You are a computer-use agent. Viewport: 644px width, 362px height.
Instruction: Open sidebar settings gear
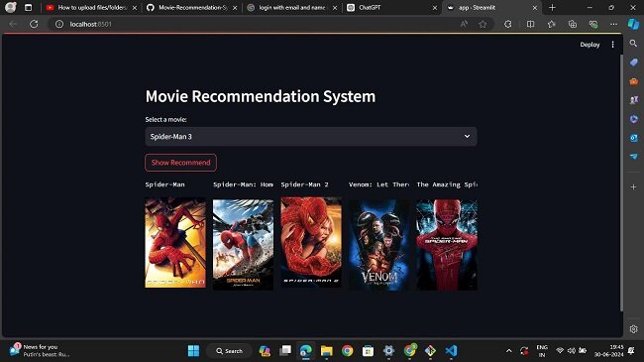[633, 329]
